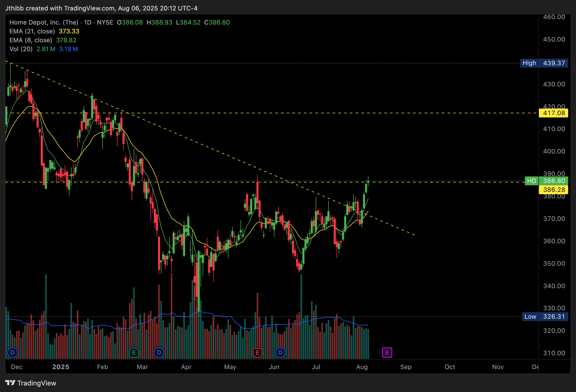Click the 430.00 price axis label
Screen dimensions: 576x392
(554, 84)
